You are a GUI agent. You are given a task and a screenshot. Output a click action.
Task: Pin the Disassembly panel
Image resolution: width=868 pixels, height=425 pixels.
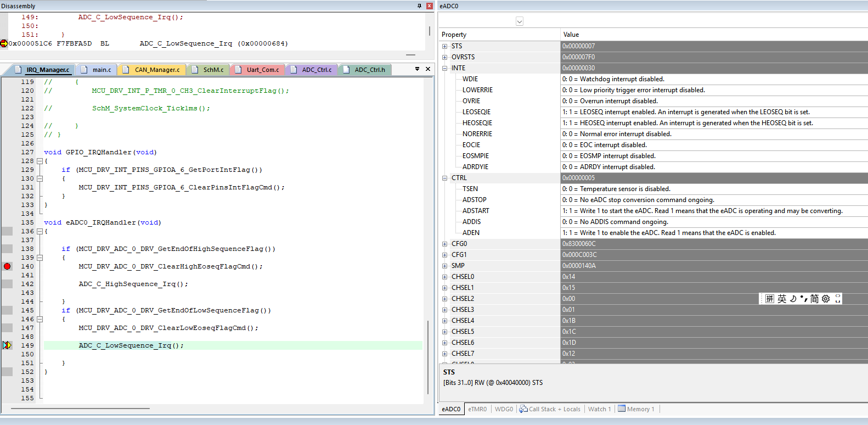tap(419, 6)
